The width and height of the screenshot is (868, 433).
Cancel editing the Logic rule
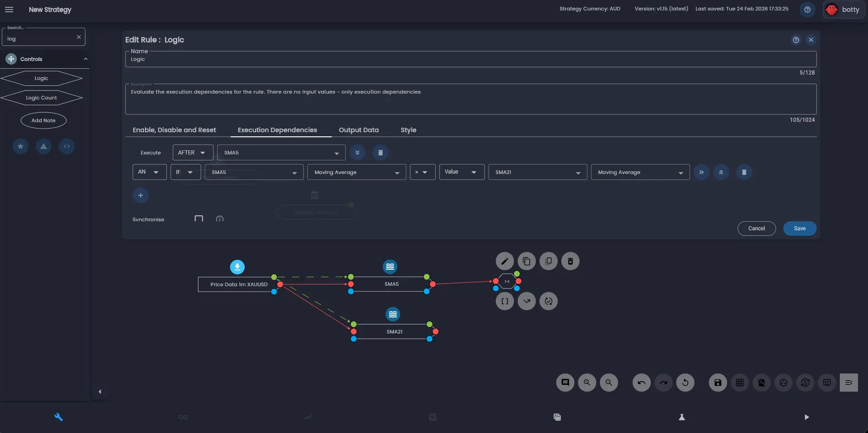coord(756,229)
